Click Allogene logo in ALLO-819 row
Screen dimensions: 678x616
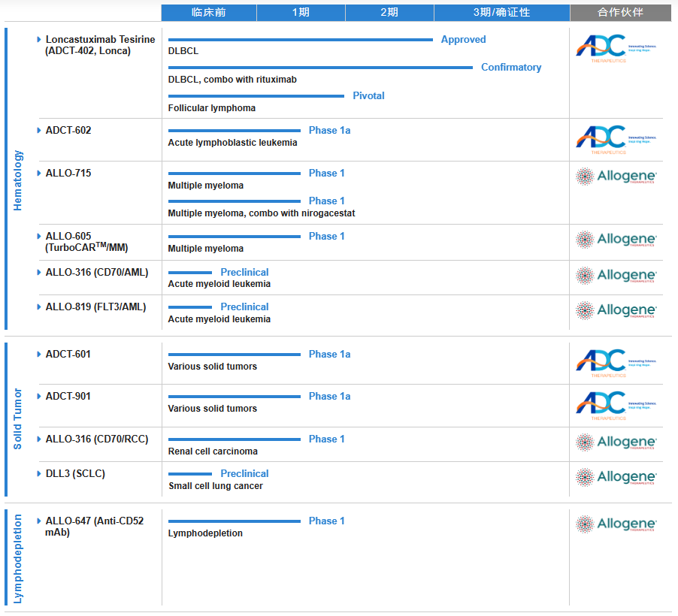(616, 311)
